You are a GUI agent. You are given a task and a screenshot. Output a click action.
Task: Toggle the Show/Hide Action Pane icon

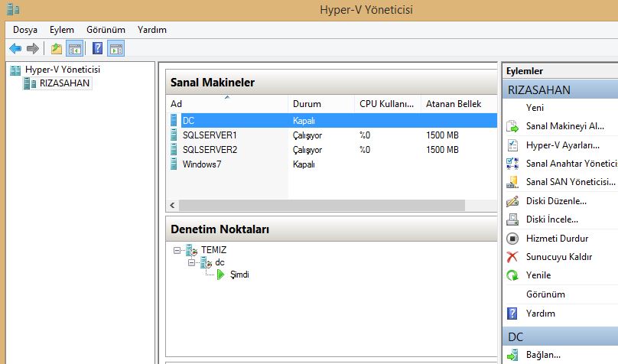pos(115,49)
